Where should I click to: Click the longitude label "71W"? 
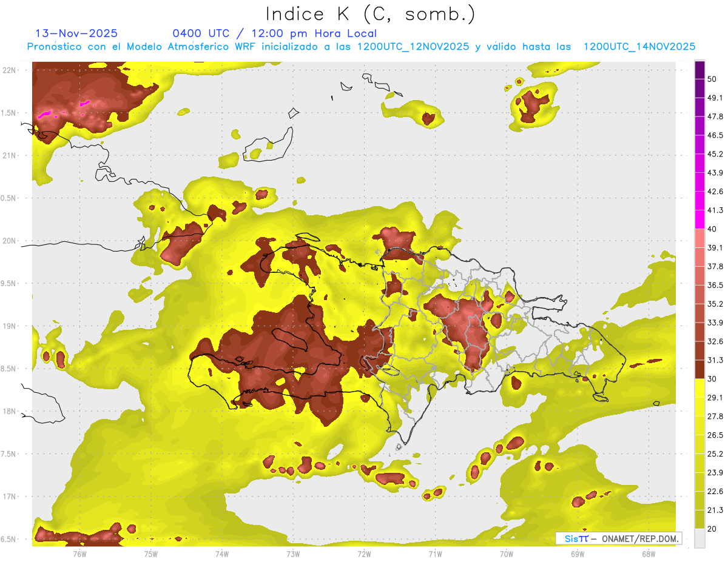[x=435, y=554]
